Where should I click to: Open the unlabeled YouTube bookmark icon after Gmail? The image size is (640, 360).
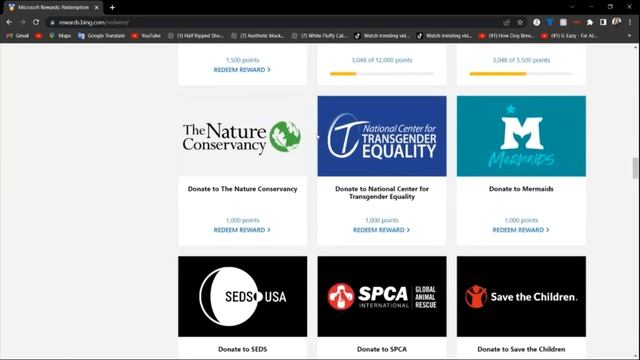click(38, 36)
